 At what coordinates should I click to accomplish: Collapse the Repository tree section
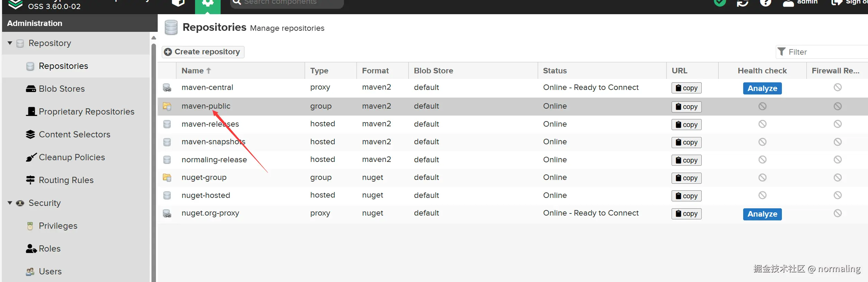(x=10, y=43)
